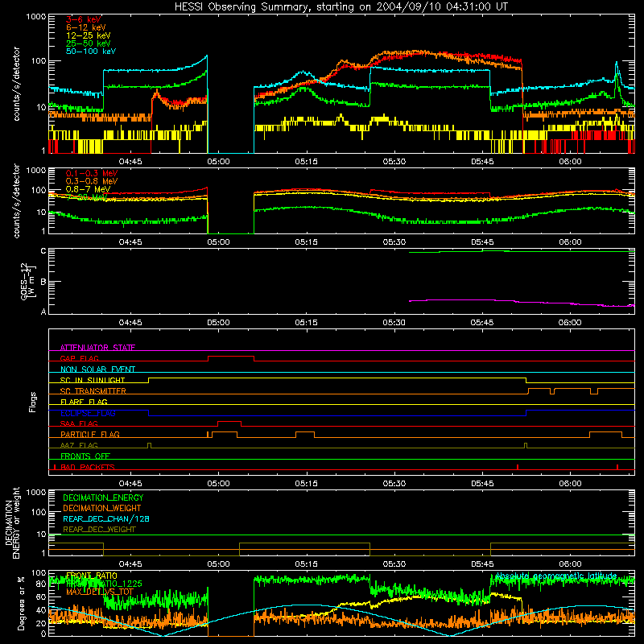The height and width of the screenshot is (644, 644).
Task: Click the C level label on GOES axis
Action: (43, 251)
